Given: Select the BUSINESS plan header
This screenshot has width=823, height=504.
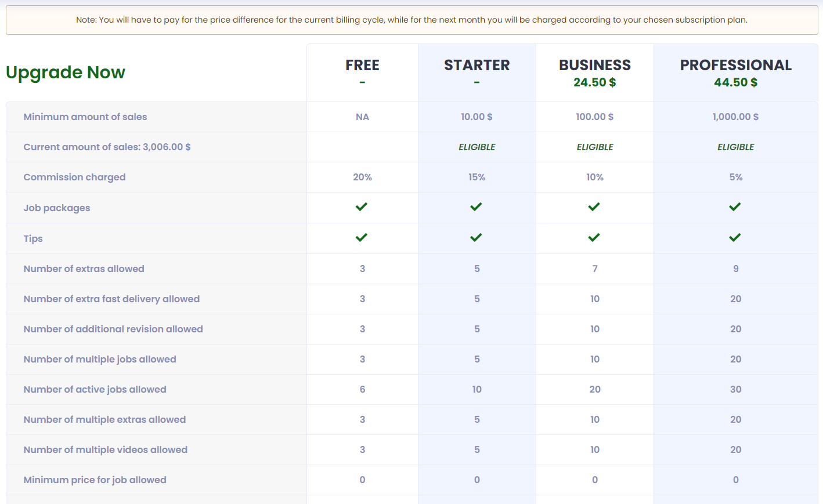Looking at the screenshot, I should tap(595, 66).
